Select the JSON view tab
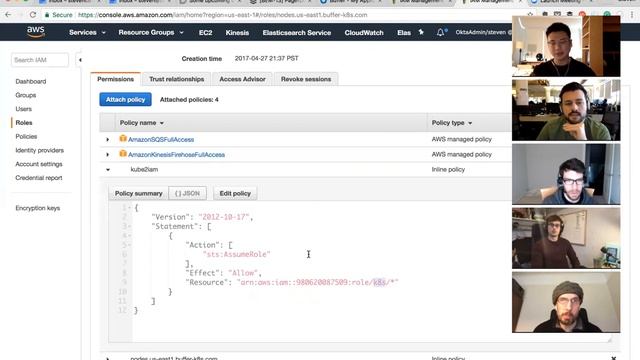The width and height of the screenshot is (640, 360). point(187,193)
